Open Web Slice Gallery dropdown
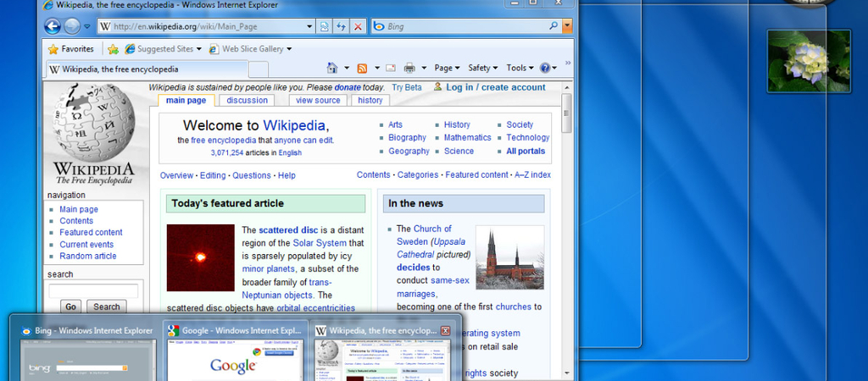This screenshot has width=868, height=381. [250, 49]
